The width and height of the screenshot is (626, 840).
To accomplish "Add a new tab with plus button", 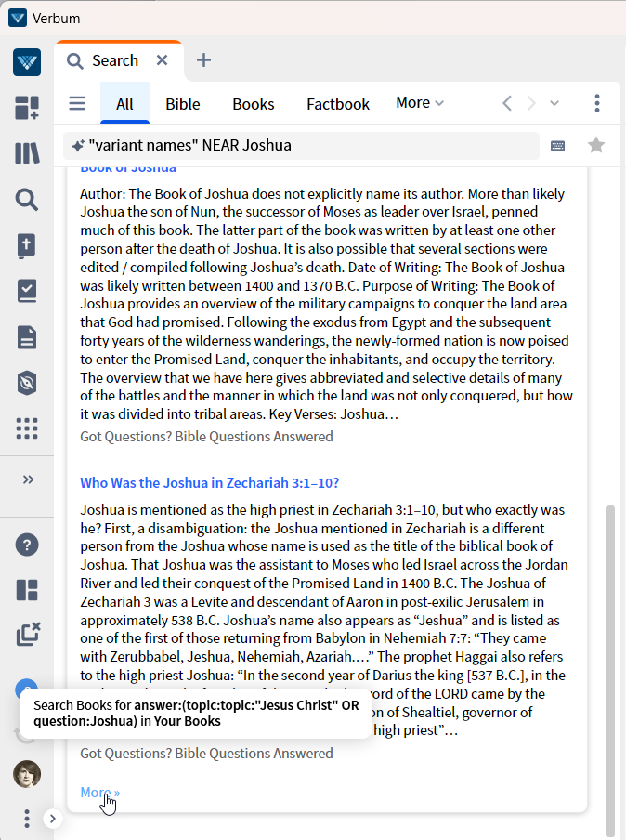I will 203,60.
